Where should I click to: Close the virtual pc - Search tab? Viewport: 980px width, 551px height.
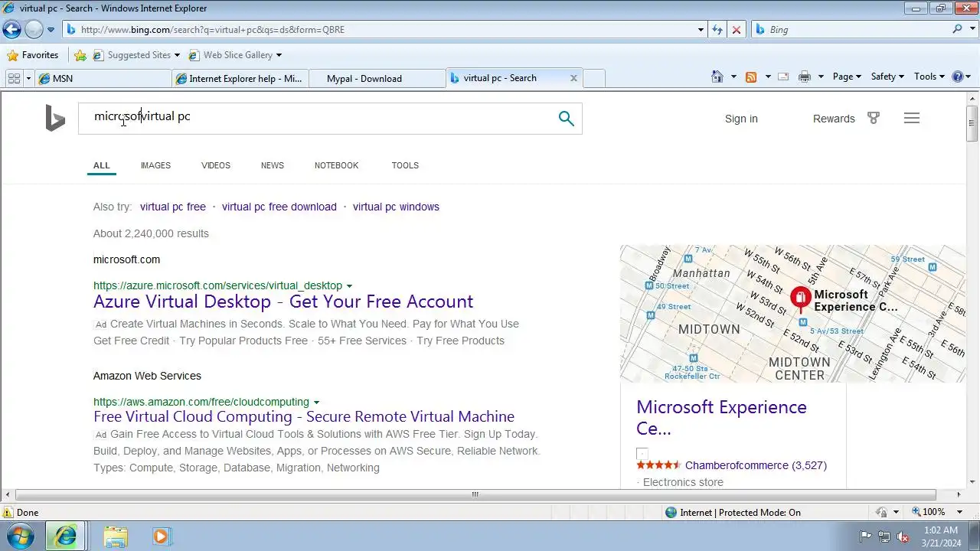(573, 78)
